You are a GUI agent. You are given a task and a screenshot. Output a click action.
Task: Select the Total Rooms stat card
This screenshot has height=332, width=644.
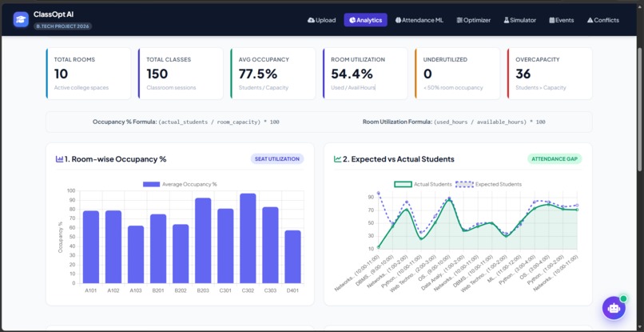coord(89,74)
